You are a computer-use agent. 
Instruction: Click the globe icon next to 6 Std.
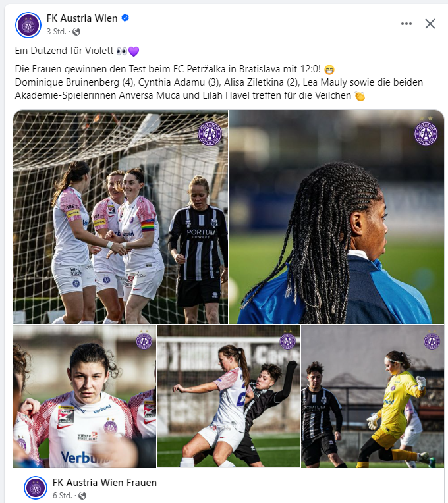coord(82,496)
